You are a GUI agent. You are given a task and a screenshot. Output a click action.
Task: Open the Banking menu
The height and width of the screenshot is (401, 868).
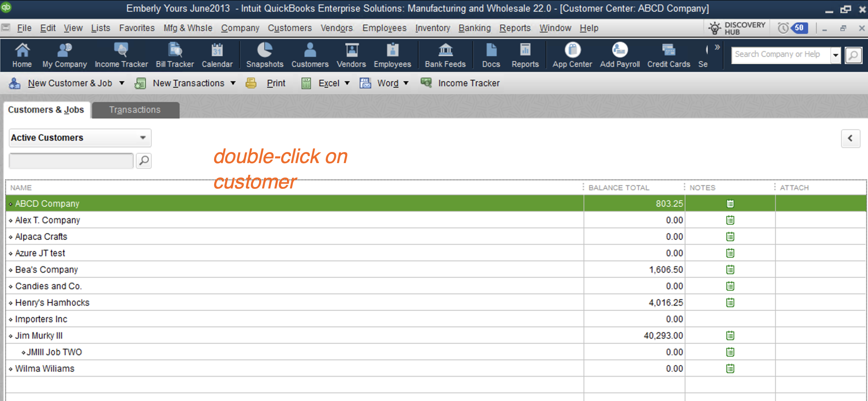[x=474, y=28]
